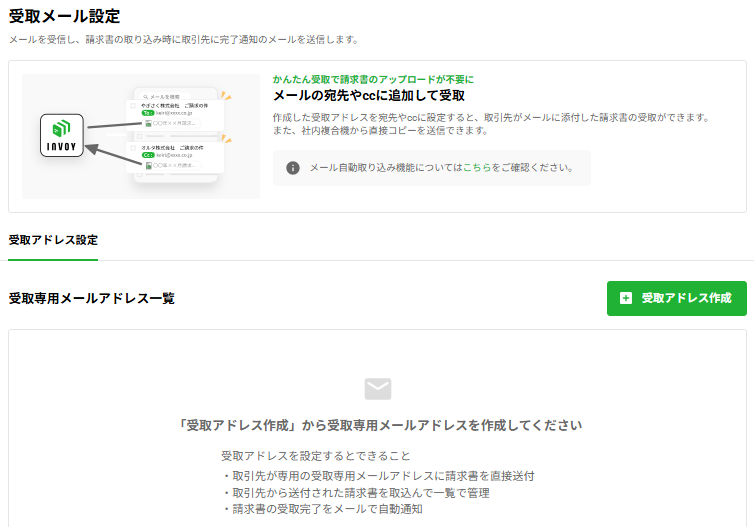Click the 取引先から送付された請求書を取込んで一覧で管理 bullet
The width and height of the screenshot is (754, 527).
tap(356, 493)
